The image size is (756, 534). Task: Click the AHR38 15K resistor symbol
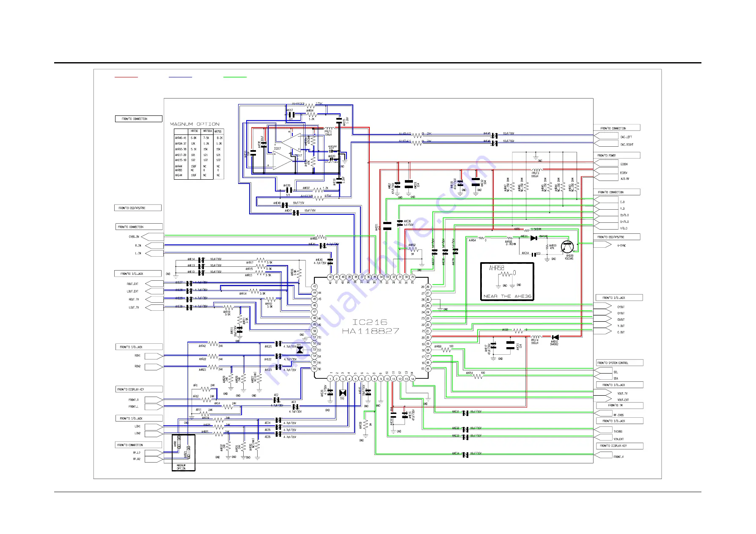(320, 197)
